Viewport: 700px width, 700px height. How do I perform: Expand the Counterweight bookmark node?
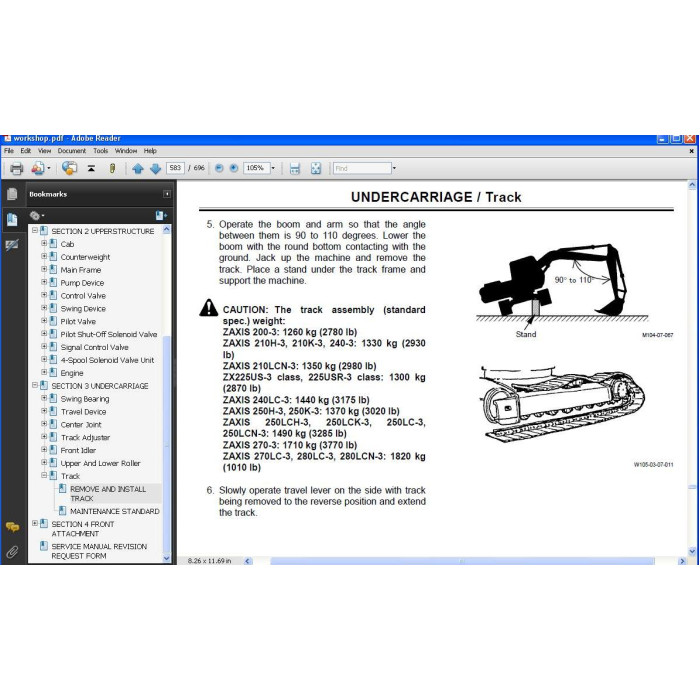coord(44,256)
